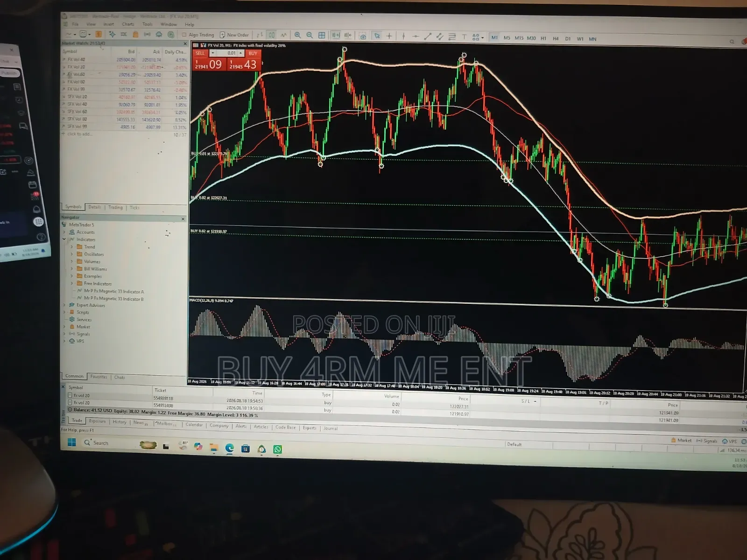Select the M1 timeframe
Screen dimensions: 747x560
(494, 38)
